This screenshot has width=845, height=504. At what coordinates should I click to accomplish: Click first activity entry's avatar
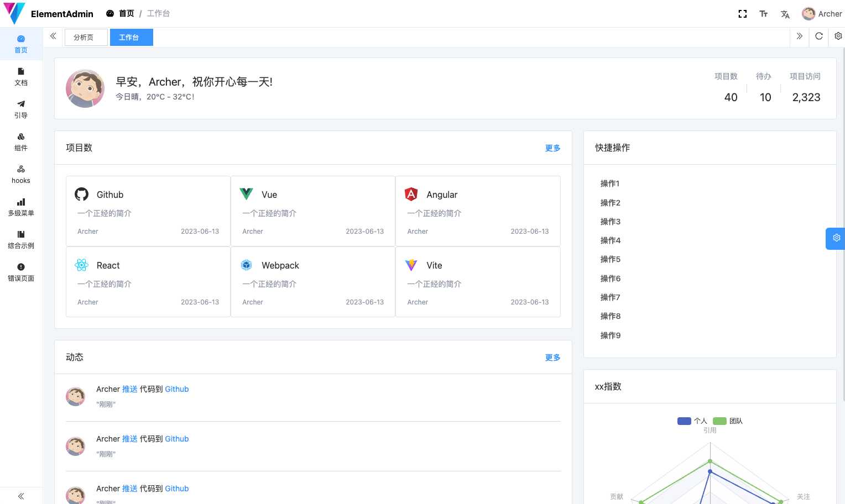(x=75, y=396)
